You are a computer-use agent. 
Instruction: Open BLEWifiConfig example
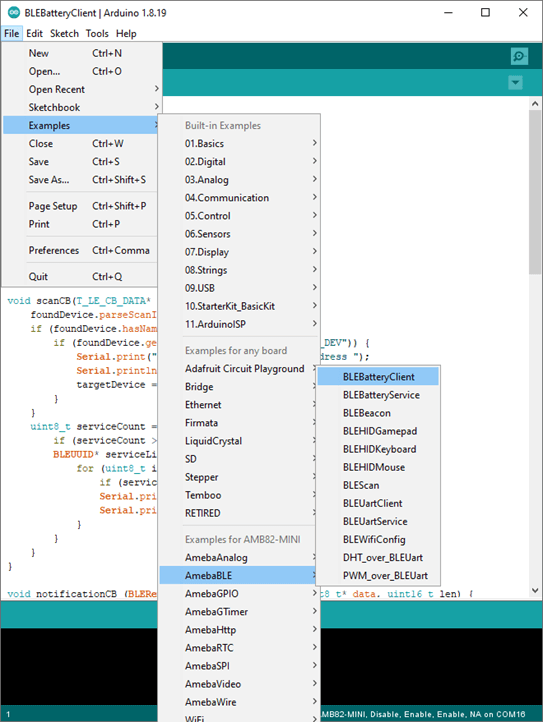point(378,540)
